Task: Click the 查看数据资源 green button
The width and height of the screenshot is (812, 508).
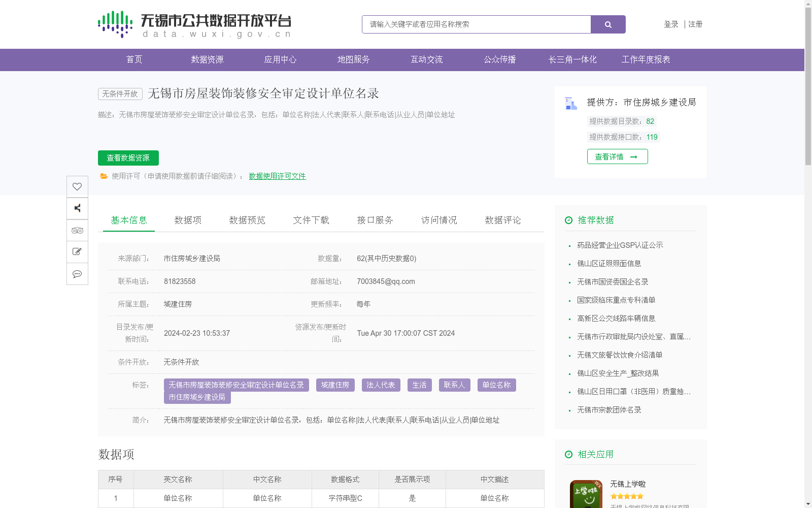Action: [x=128, y=158]
